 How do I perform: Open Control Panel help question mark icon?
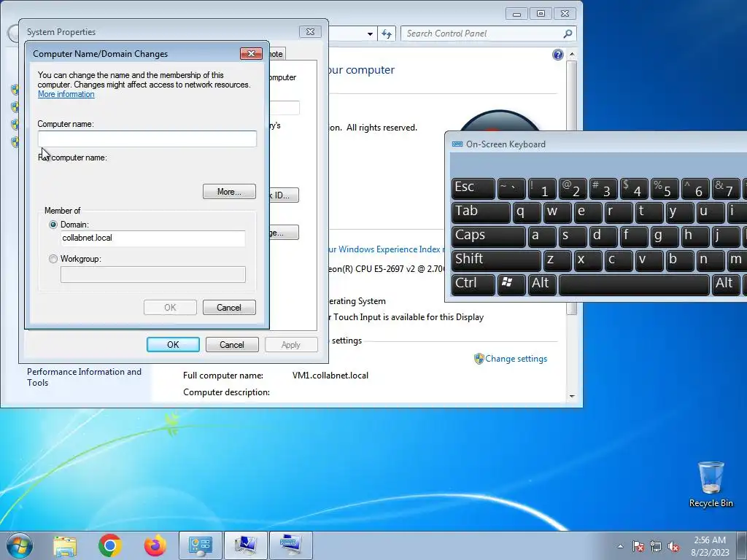pyautogui.click(x=558, y=54)
